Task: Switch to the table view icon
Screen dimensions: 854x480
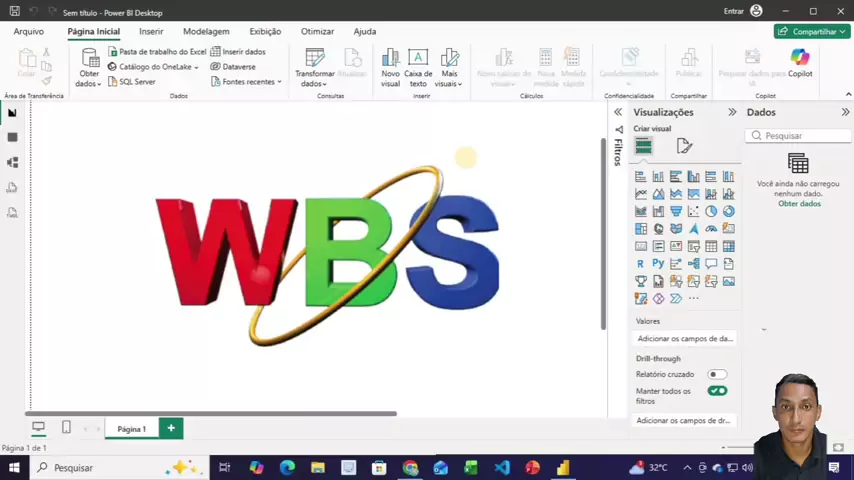Action: coord(13,137)
